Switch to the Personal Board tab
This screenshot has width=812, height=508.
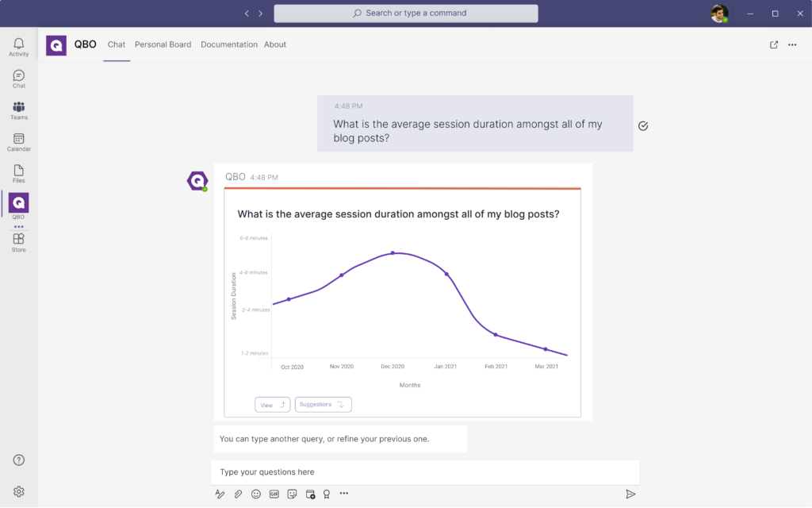click(x=163, y=44)
